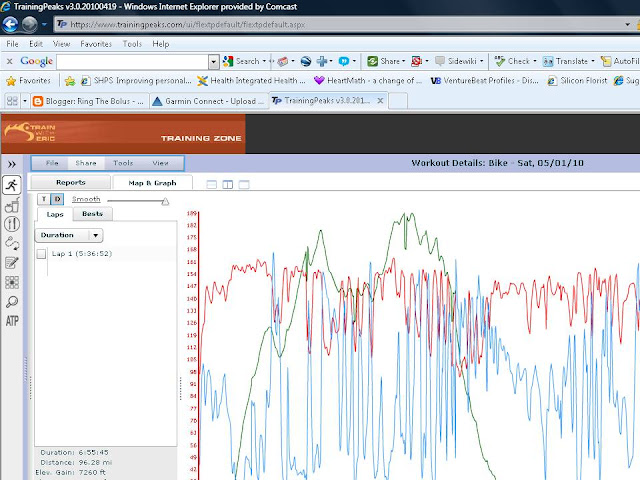Open the Silicon Florist bookmark

point(577,80)
